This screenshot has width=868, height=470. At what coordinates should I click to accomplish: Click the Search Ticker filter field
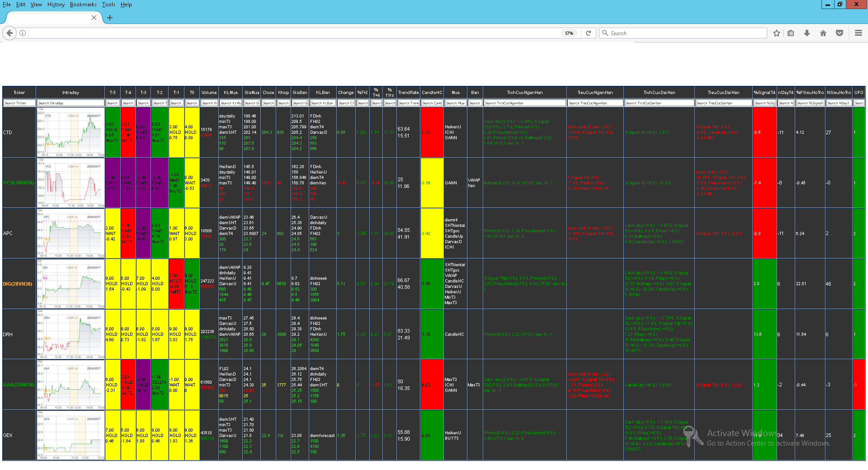[19, 103]
